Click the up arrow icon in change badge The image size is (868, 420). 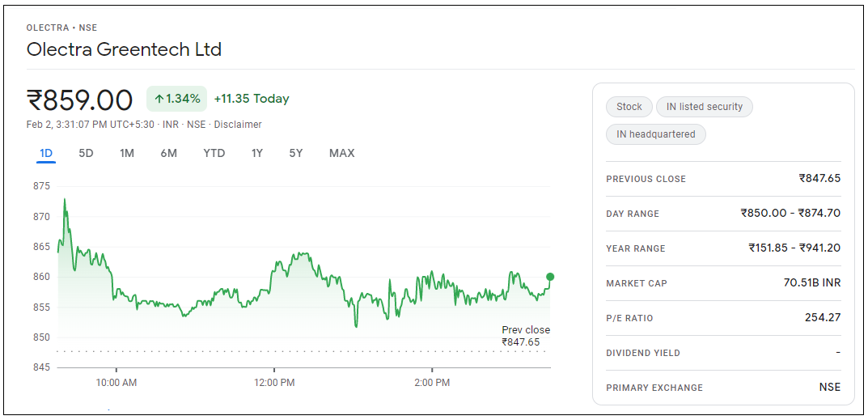[159, 100]
